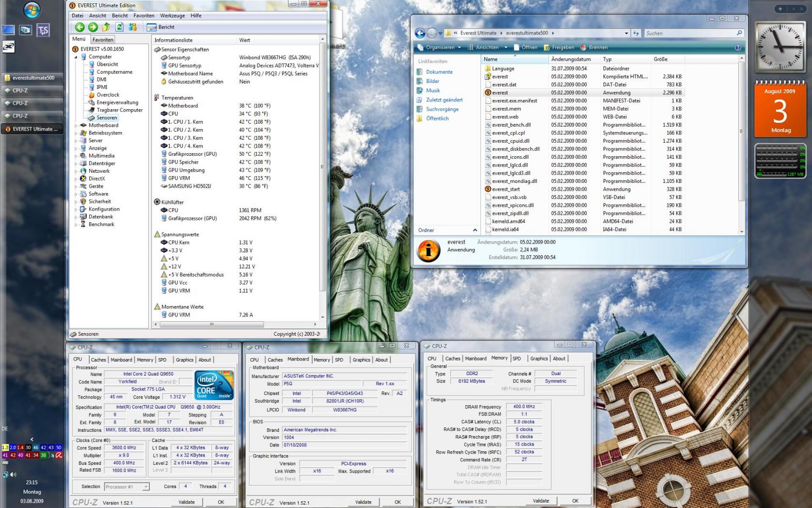Switch to everestultimate500 taskbar button
Viewport: 812px width, 508px height.
pos(32,78)
